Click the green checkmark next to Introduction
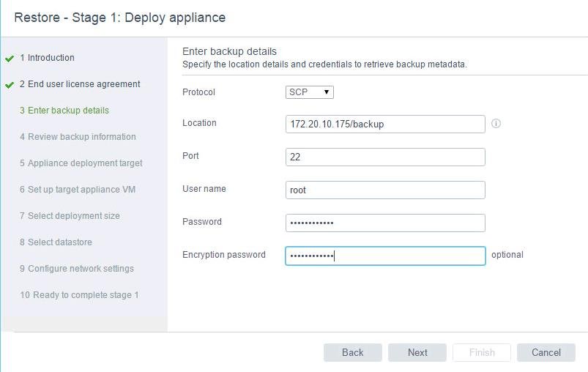Viewport: 588px width, 372px height. (10, 59)
